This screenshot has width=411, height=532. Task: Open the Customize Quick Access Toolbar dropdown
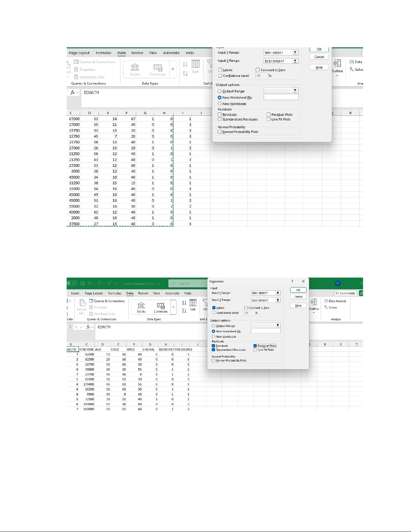click(x=116, y=283)
